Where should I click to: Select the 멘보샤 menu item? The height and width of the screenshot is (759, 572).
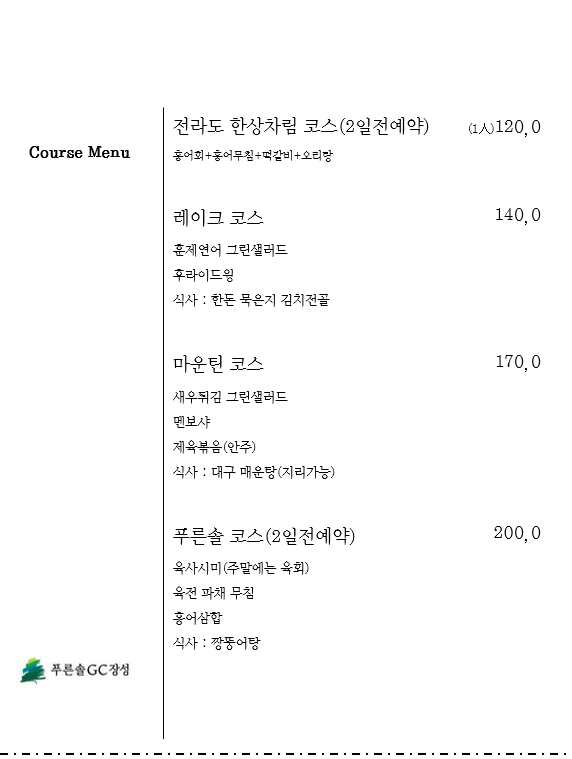pyautogui.click(x=192, y=422)
